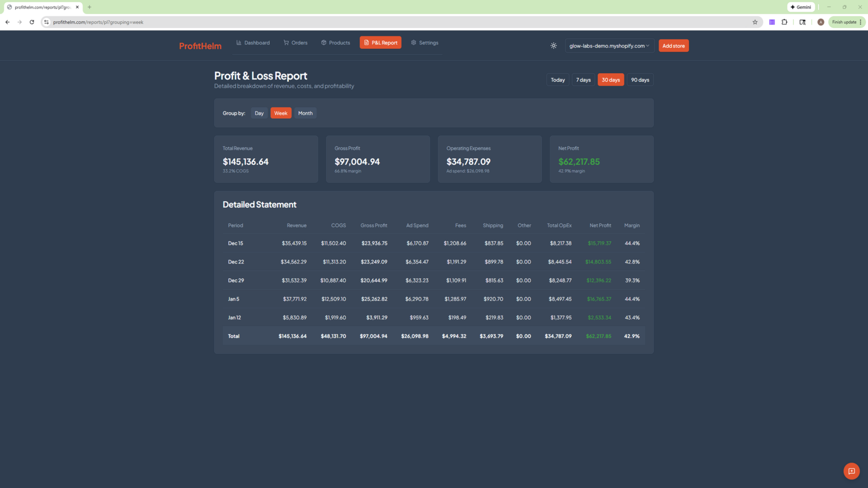
Task: Set date range to Today
Action: point(558,80)
